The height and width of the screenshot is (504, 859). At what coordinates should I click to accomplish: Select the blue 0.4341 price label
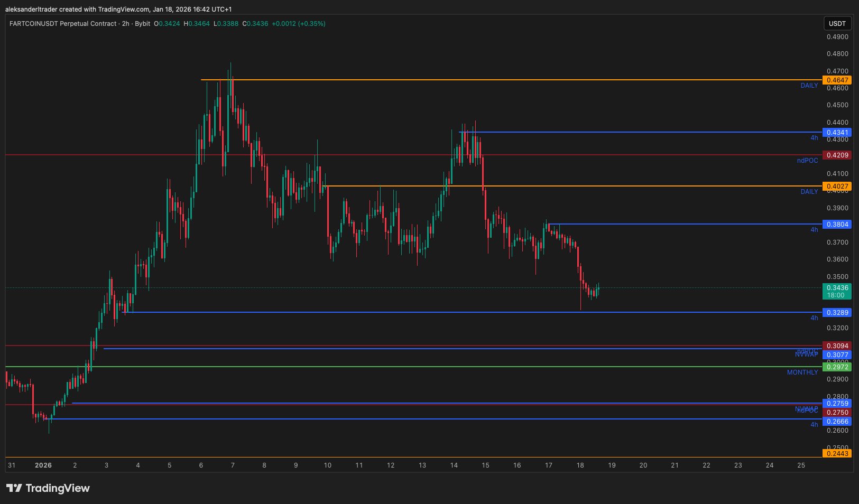(837, 133)
